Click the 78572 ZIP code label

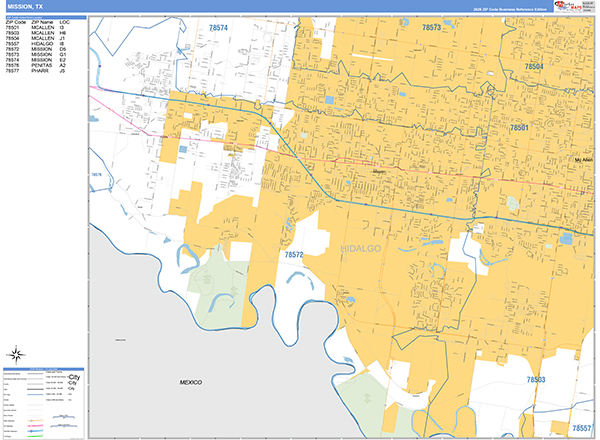tap(294, 256)
